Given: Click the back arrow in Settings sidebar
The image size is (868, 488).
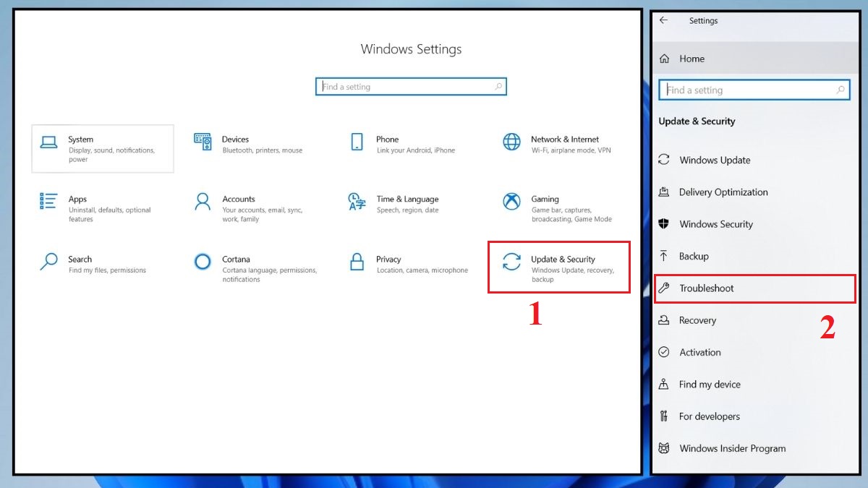Looking at the screenshot, I should click(x=664, y=20).
